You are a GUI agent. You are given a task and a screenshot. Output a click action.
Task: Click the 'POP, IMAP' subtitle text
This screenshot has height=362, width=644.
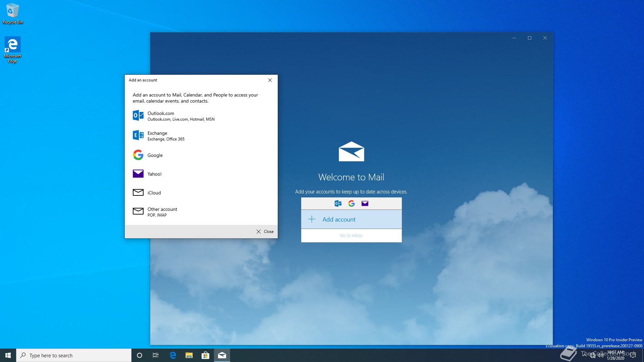[x=157, y=215]
